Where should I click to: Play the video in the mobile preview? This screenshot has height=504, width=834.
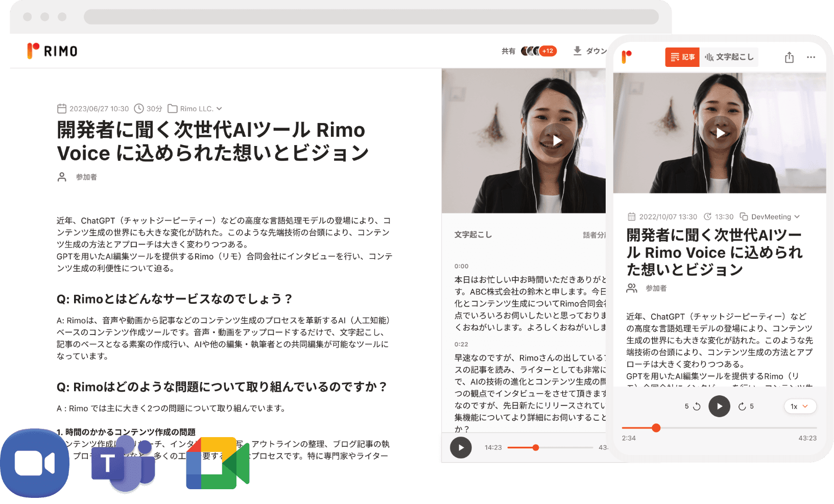point(720,133)
